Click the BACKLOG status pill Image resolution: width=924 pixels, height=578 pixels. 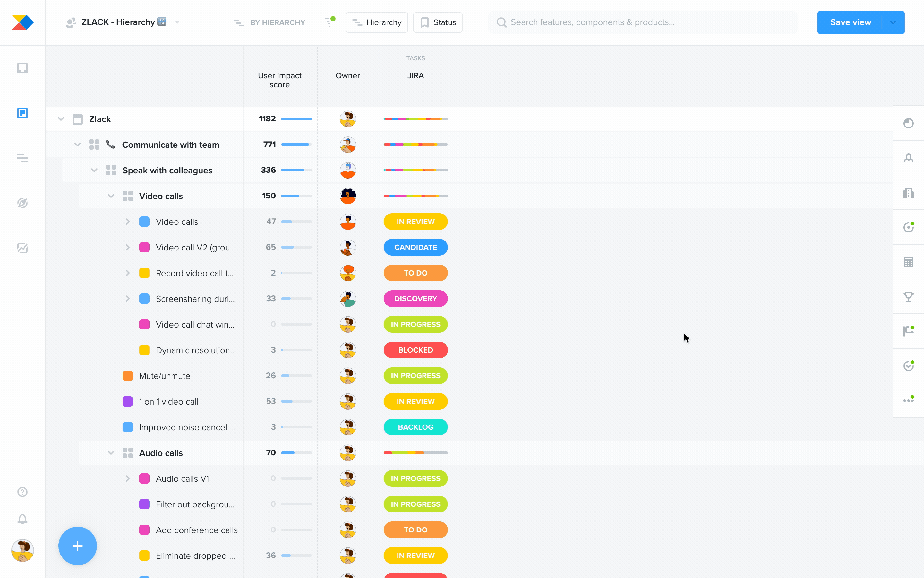pyautogui.click(x=415, y=427)
